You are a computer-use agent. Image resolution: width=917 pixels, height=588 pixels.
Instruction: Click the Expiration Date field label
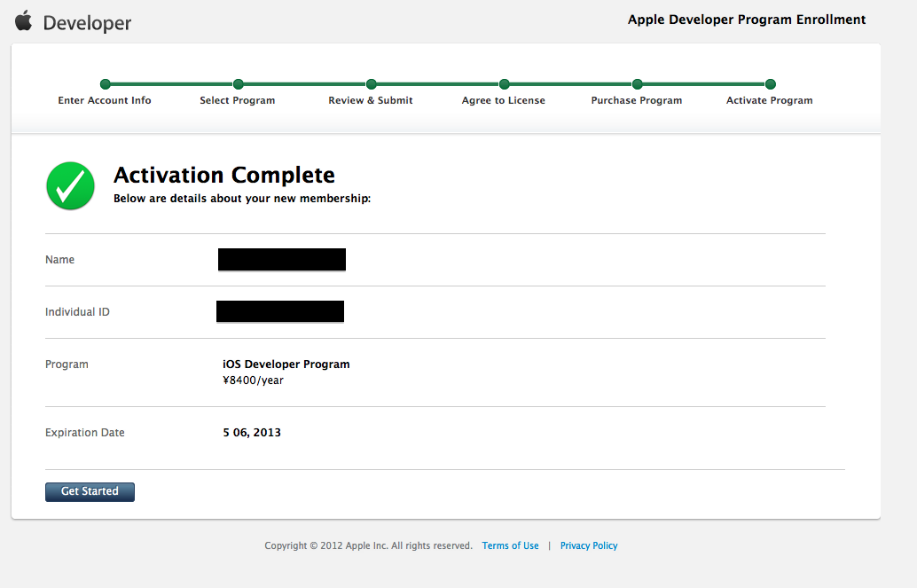pyautogui.click(x=85, y=433)
